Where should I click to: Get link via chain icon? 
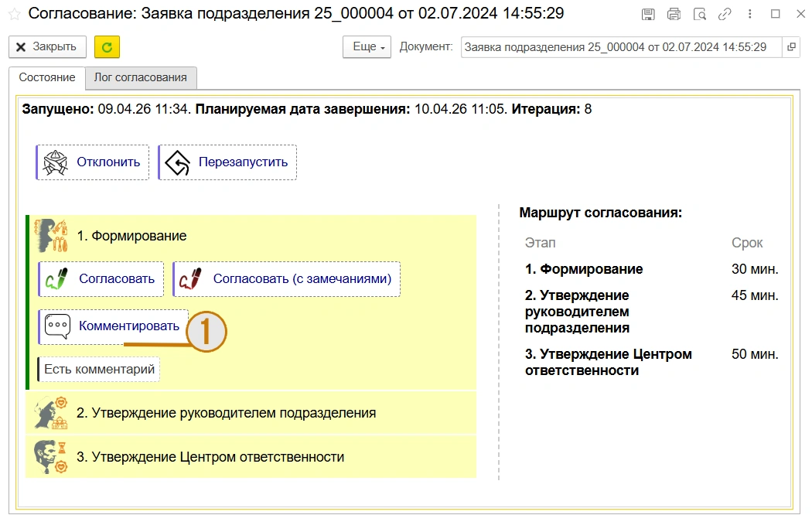[x=725, y=15]
